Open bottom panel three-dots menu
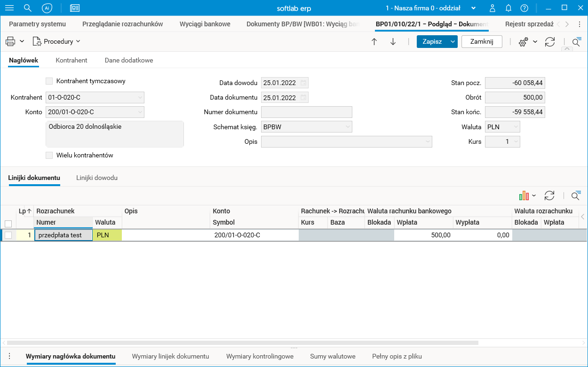 point(9,356)
